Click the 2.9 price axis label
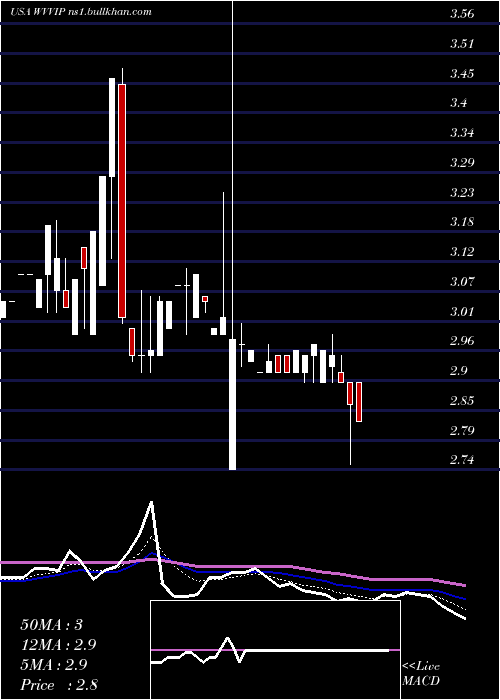Screen dimensions: 500x700 coord(459,371)
